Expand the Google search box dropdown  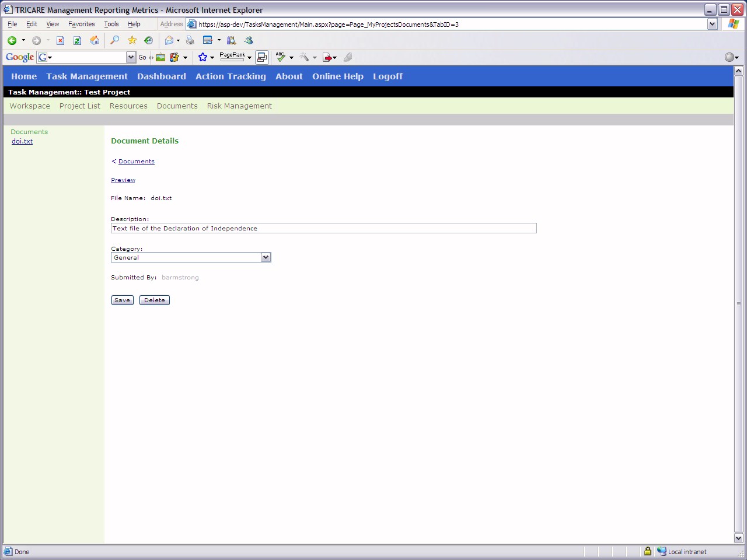(131, 57)
